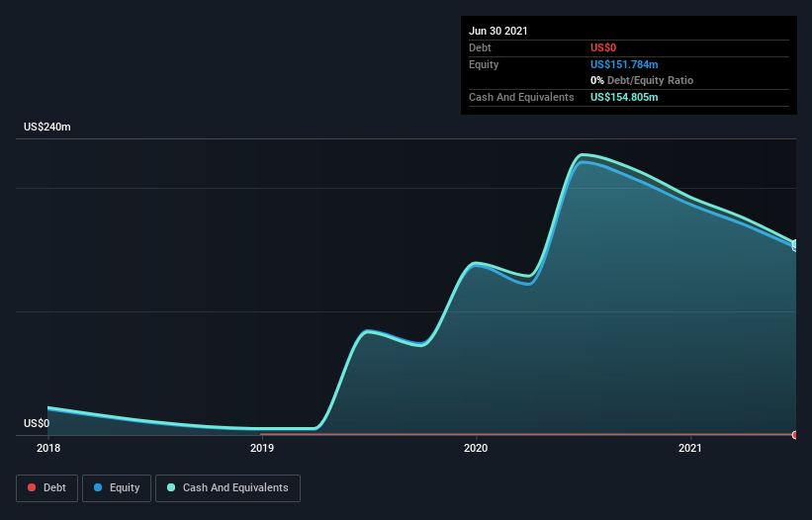Image resolution: width=812 pixels, height=520 pixels.
Task: Select the Cash And Equivalents endpoint marker
Action: pos(795,244)
